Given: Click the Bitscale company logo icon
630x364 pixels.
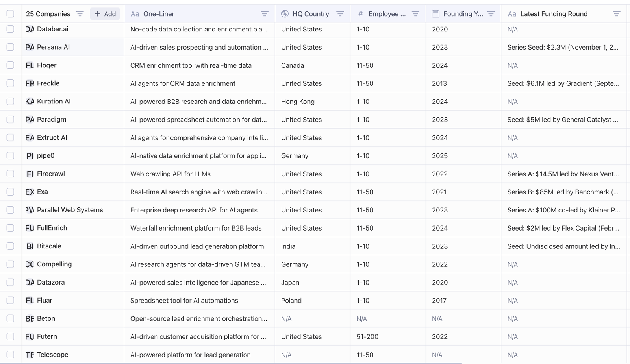Looking at the screenshot, I should click(30, 246).
